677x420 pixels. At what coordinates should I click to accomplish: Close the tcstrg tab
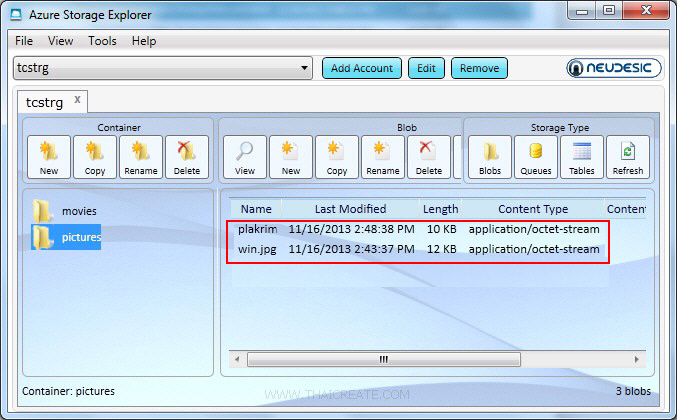(x=77, y=100)
